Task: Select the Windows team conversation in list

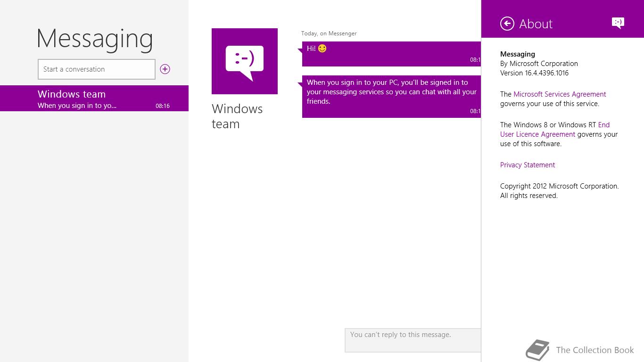Action: coord(94,99)
